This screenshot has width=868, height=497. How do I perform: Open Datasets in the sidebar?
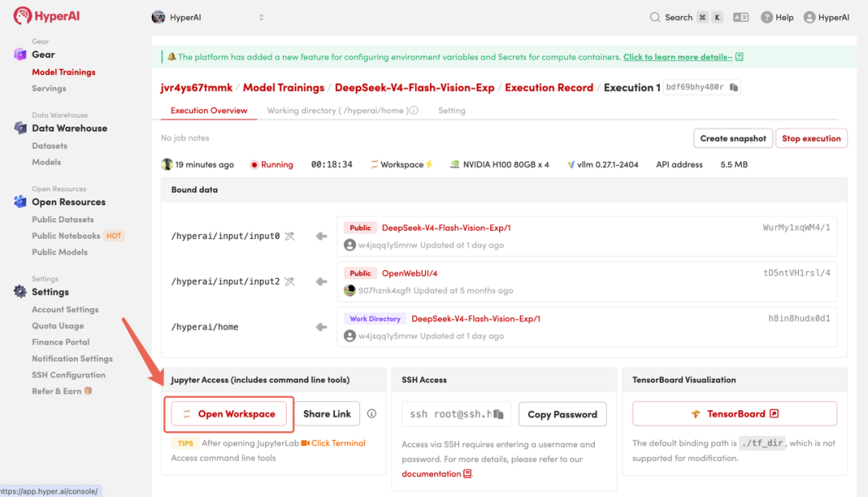(x=49, y=146)
